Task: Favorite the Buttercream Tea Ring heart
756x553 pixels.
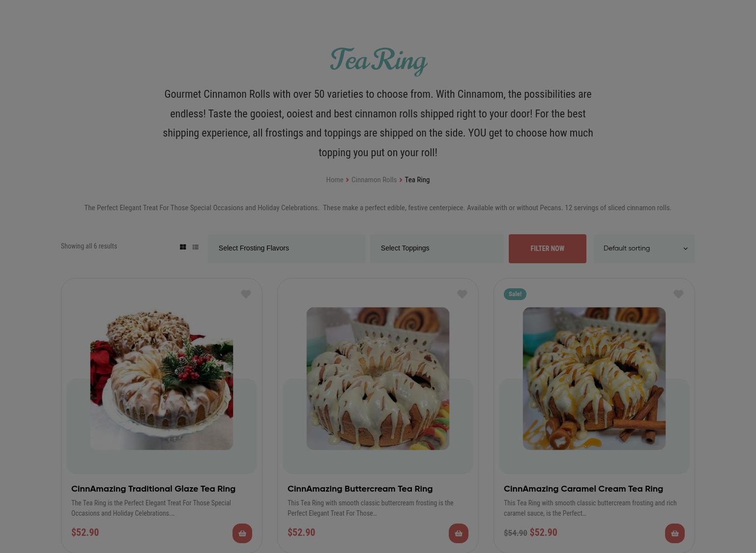Action: (x=462, y=294)
